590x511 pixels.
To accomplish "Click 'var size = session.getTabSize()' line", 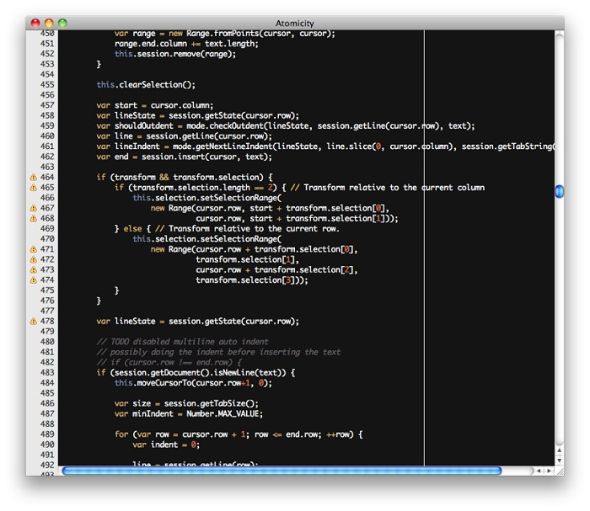I will 187,404.
